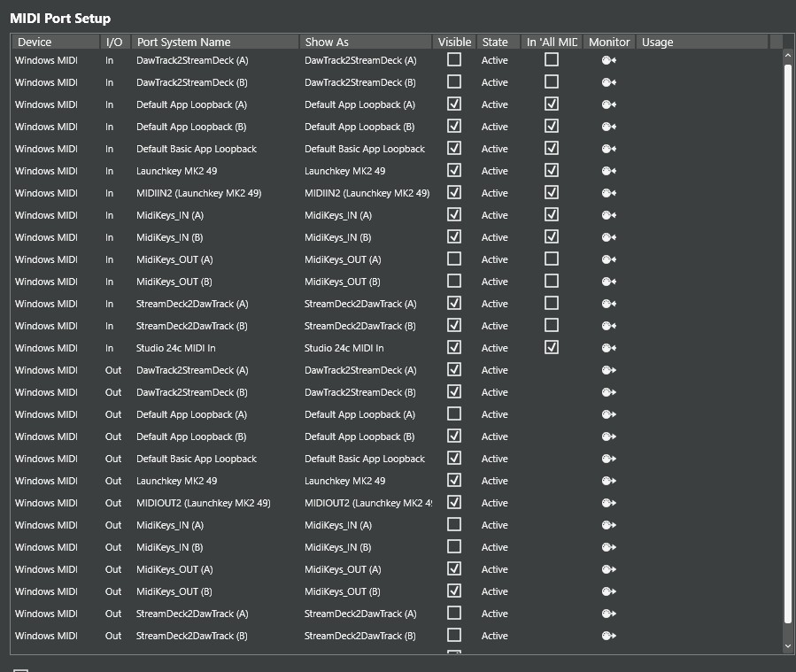Click the I/O column header
The image size is (796, 672).
pos(114,42)
